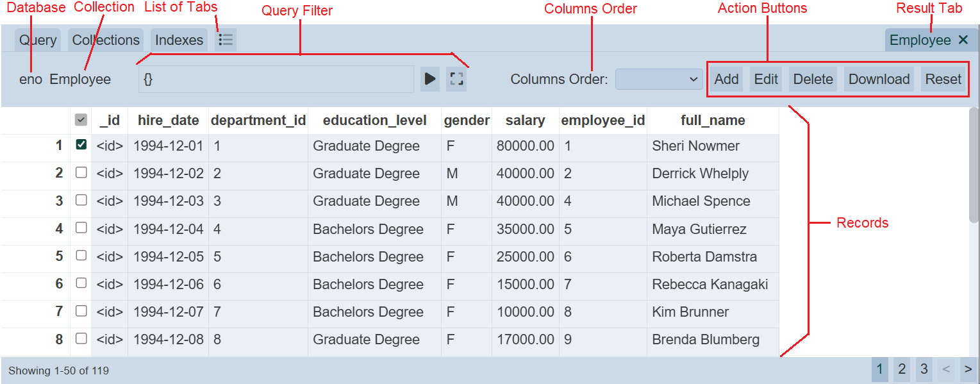Close the Employee result tab
The image size is (980, 384).
point(963,40)
